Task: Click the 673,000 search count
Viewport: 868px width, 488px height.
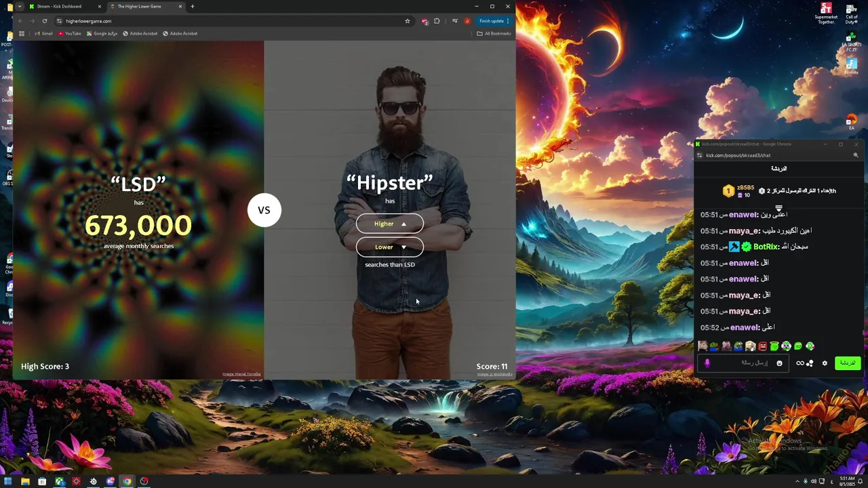Action: tap(138, 225)
